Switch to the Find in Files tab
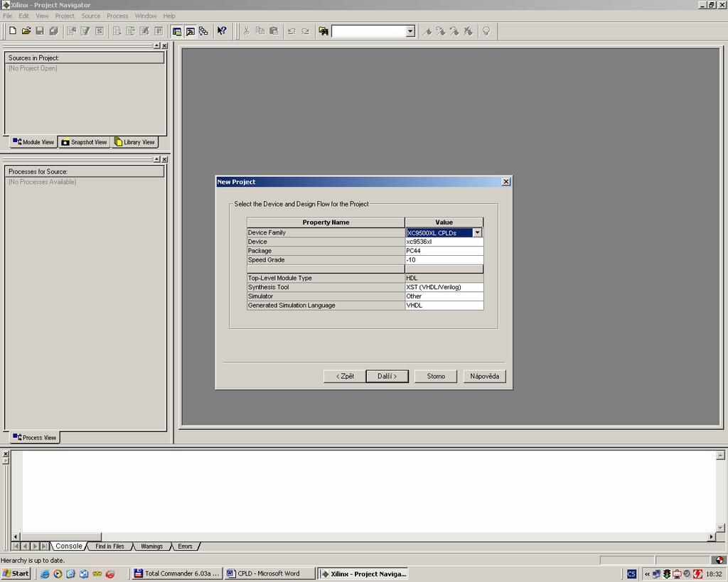This screenshot has height=582, width=728. pyautogui.click(x=109, y=546)
